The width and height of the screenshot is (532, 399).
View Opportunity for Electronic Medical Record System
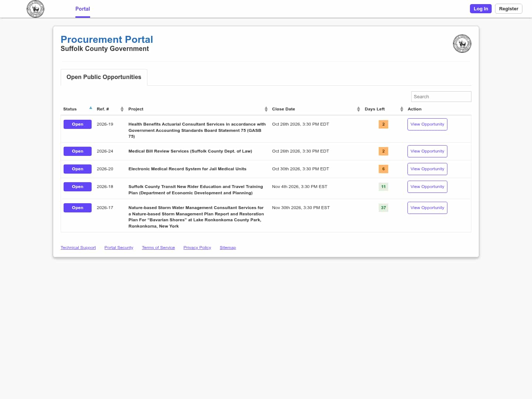(x=427, y=169)
